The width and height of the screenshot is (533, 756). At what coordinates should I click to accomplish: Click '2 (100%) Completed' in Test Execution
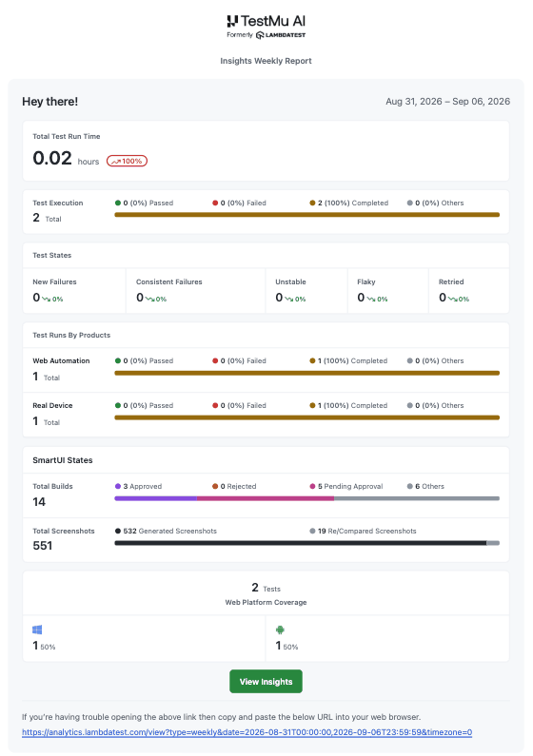(352, 203)
